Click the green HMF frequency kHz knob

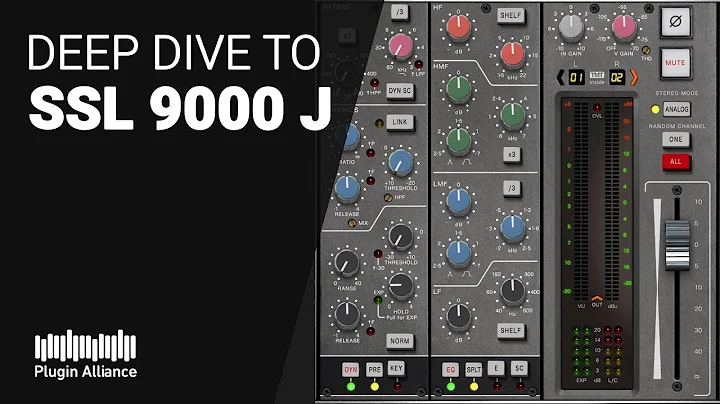coord(512,115)
